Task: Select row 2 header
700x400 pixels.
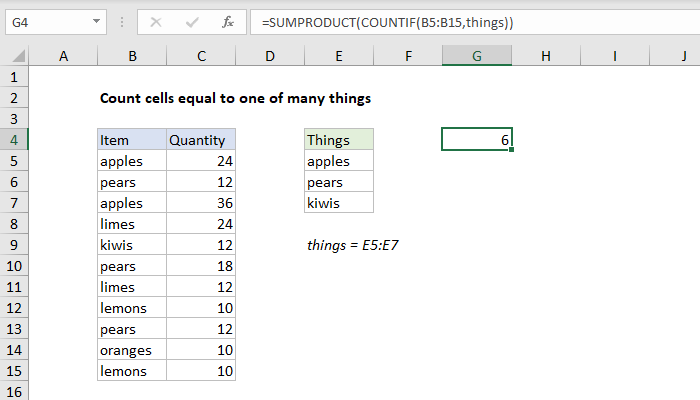Action: [x=14, y=98]
